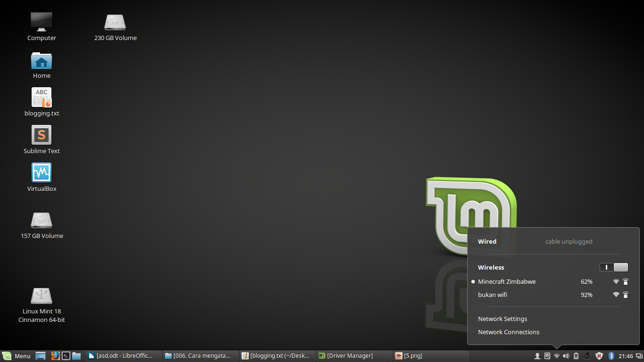The image size is (644, 362).
Task: Launch Firefox from the panel
Action: click(55, 356)
